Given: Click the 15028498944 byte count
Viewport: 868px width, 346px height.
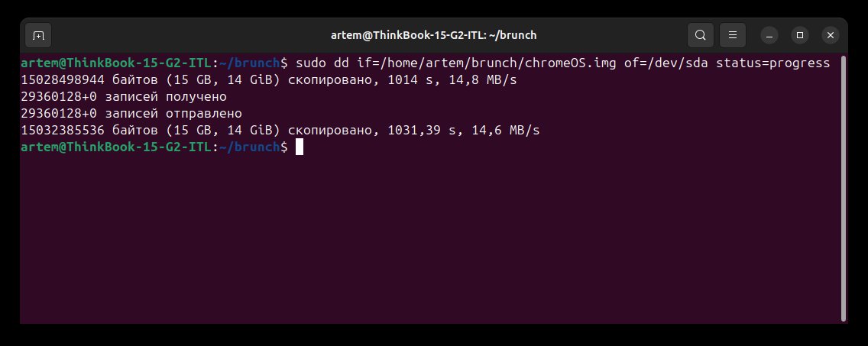Looking at the screenshot, I should click(x=61, y=79).
